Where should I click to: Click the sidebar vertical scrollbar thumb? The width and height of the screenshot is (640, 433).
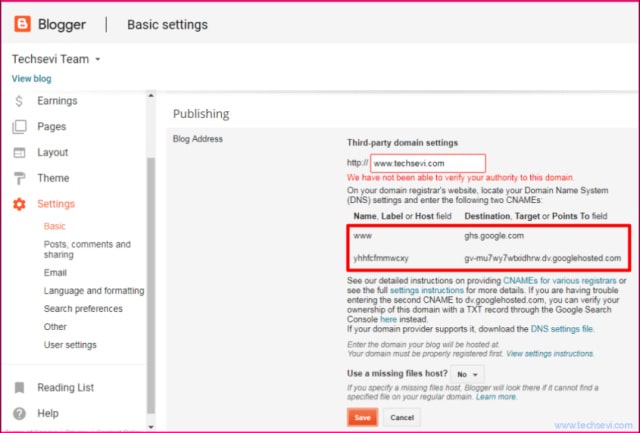[x=151, y=286]
